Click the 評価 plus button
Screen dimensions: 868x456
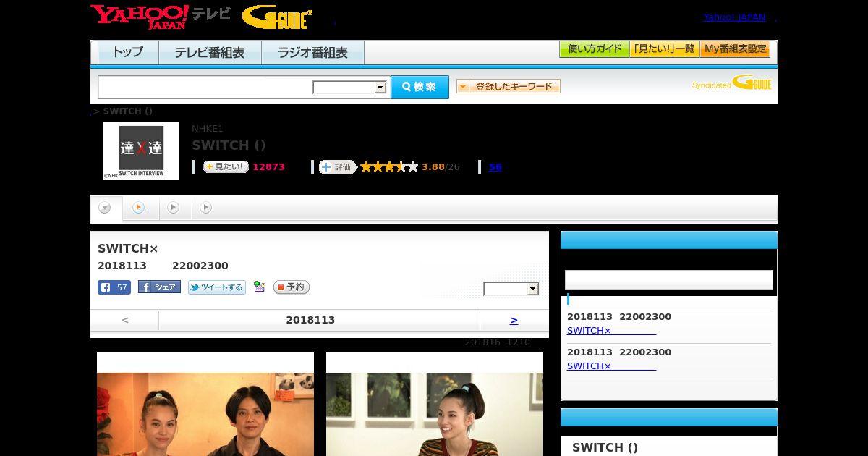tap(337, 167)
